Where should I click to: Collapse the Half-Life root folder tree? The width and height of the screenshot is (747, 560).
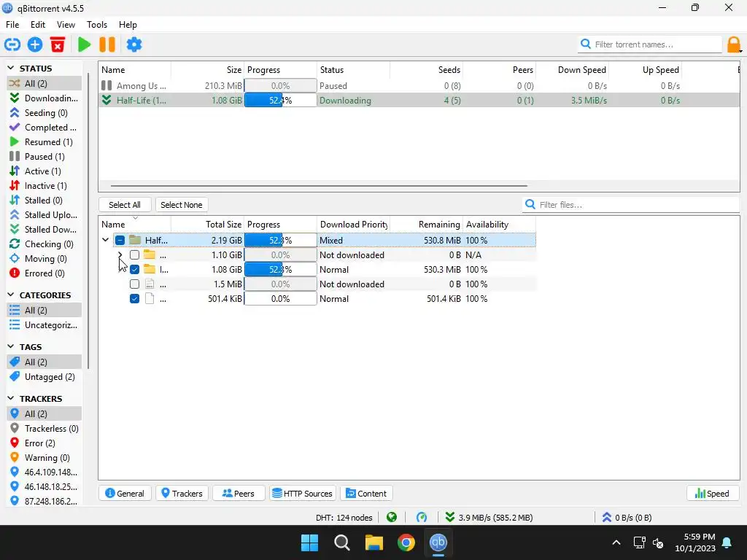tap(105, 240)
